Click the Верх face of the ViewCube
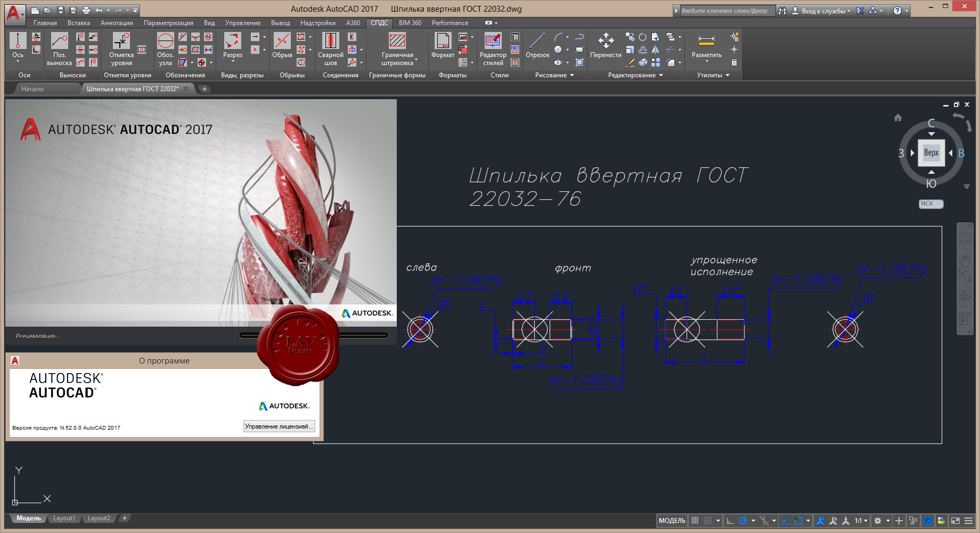 (x=931, y=153)
